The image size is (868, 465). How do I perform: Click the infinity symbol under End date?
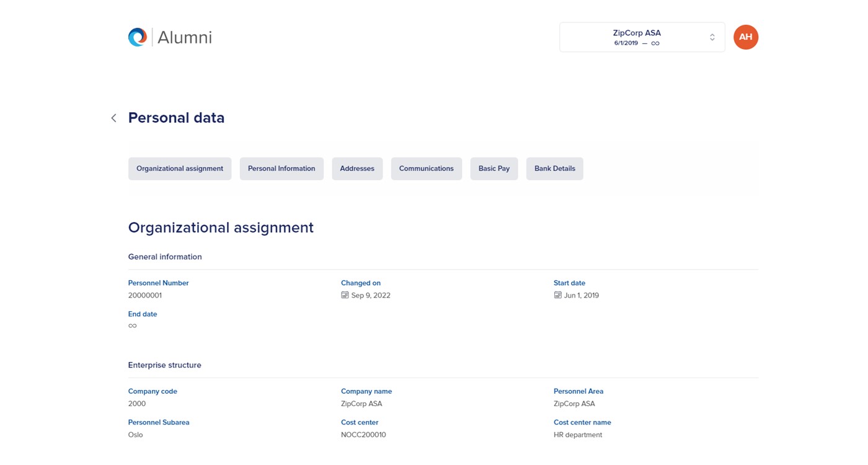133,326
